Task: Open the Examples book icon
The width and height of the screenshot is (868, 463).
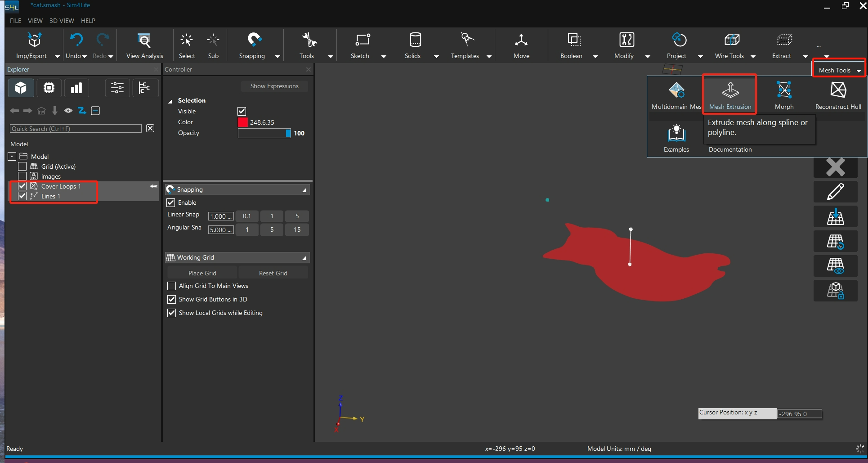Action: point(676,134)
